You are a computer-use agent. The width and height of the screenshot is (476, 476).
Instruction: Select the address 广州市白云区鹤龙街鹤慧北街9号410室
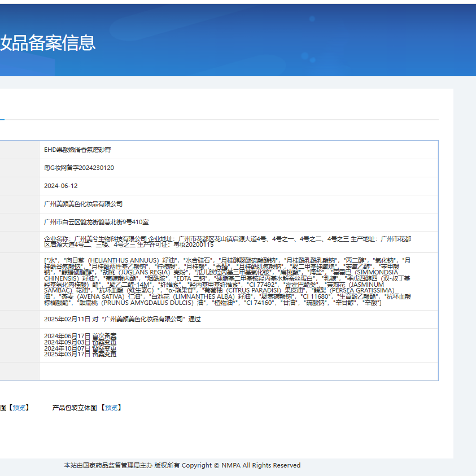(x=98, y=222)
